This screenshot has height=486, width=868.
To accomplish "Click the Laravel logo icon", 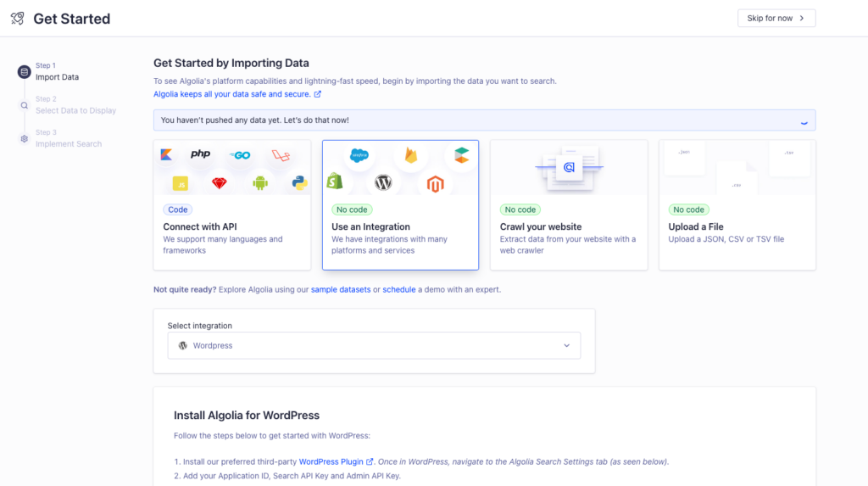I will coord(281,155).
